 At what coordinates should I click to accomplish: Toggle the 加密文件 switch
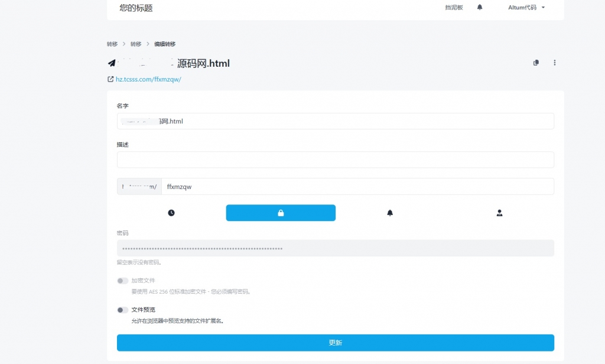tap(122, 281)
